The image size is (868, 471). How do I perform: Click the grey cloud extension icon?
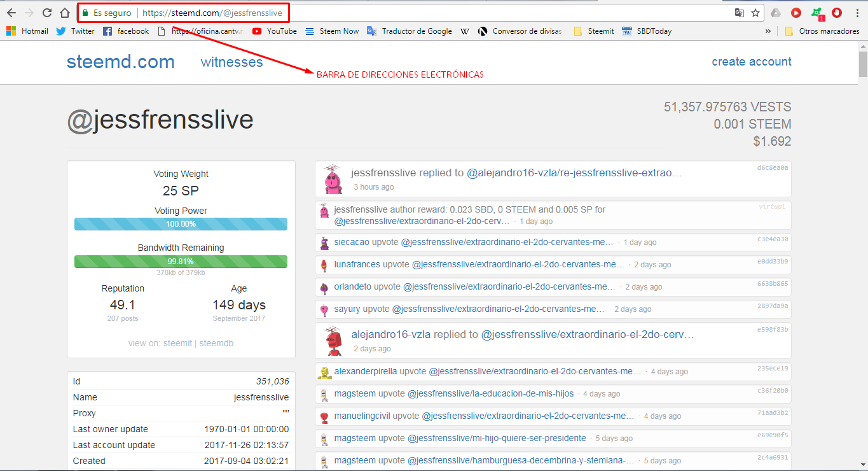(776, 13)
